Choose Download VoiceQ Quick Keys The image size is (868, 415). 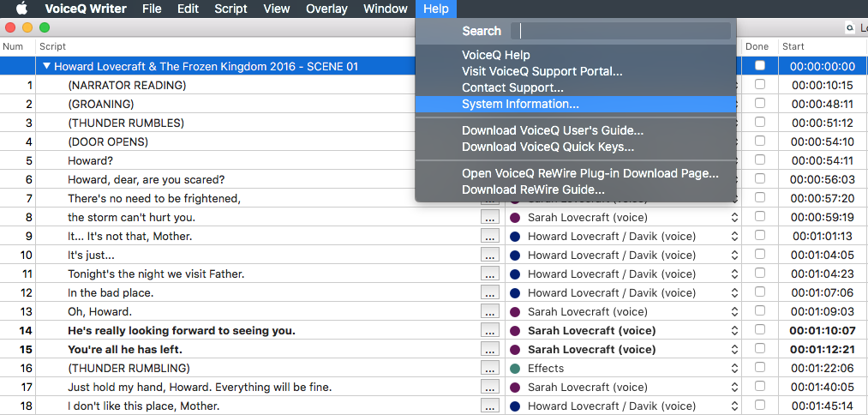[x=576, y=147]
